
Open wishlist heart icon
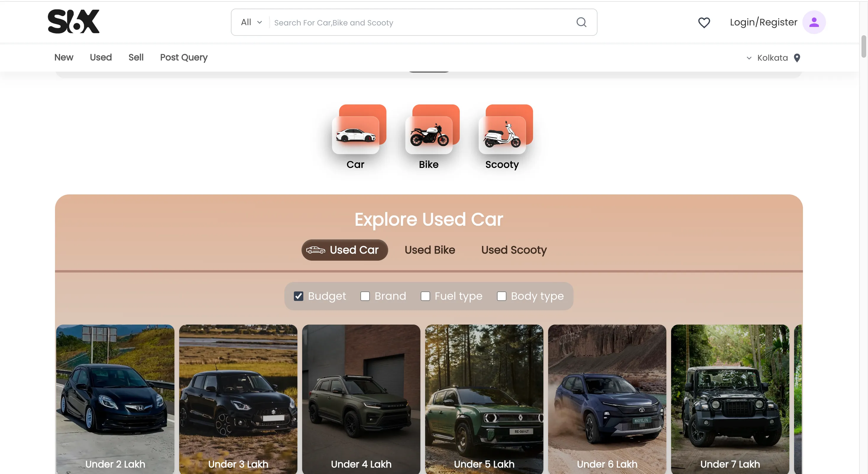pos(704,22)
